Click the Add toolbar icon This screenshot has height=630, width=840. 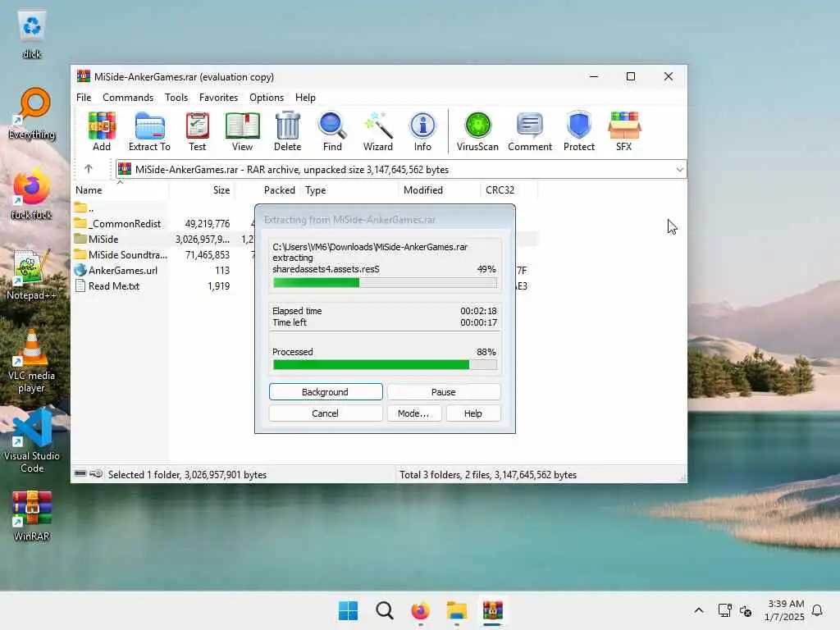click(x=102, y=131)
